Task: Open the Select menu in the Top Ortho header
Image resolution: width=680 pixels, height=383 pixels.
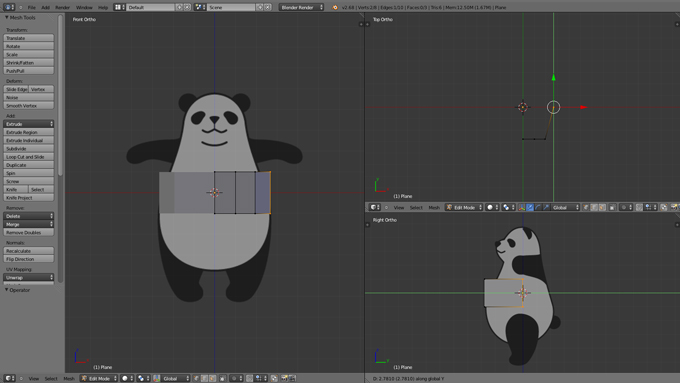Action: tap(416, 207)
